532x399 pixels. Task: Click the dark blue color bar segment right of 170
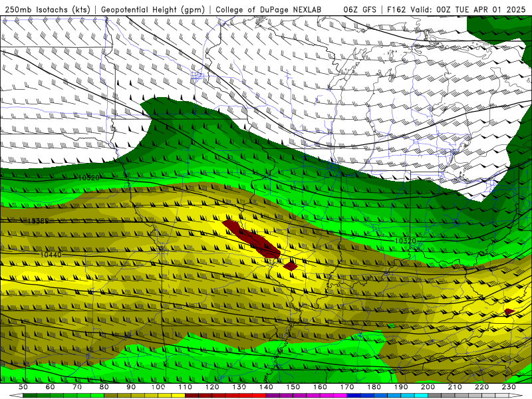[x=354, y=396]
